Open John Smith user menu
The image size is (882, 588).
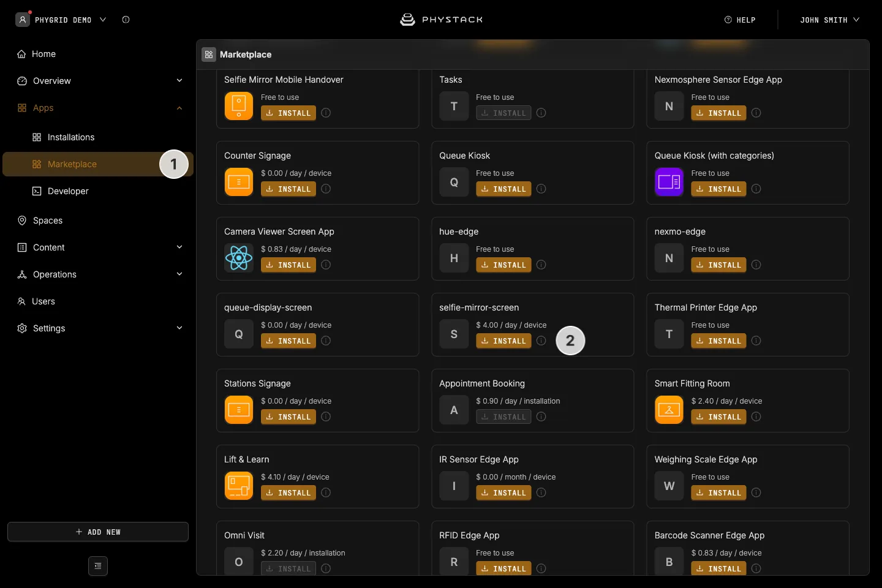click(x=830, y=20)
